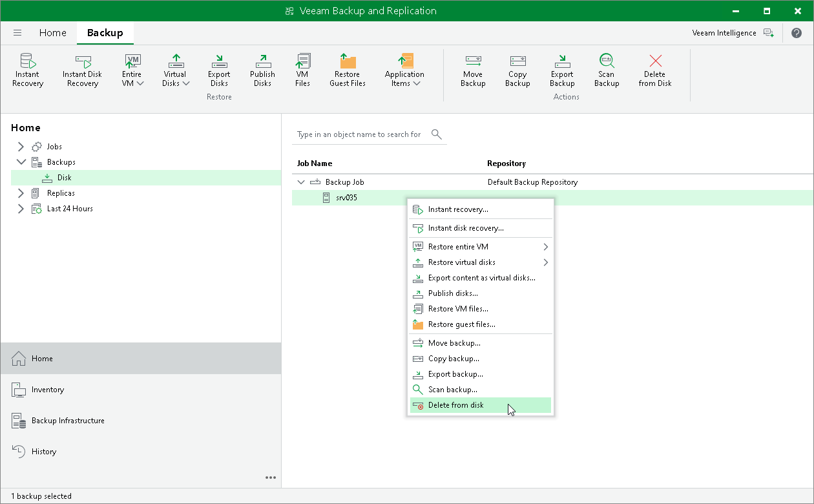Select Last 24 Hours tree item

tap(70, 209)
